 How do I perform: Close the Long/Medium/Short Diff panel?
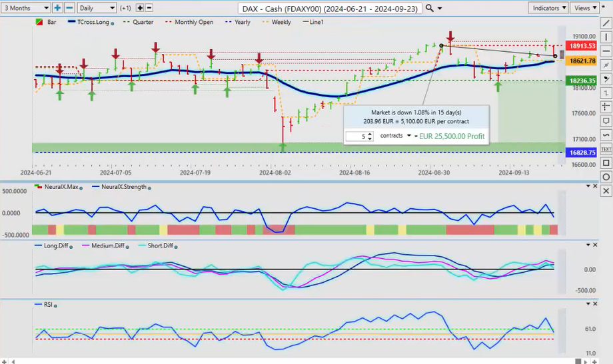pyautogui.click(x=596, y=245)
